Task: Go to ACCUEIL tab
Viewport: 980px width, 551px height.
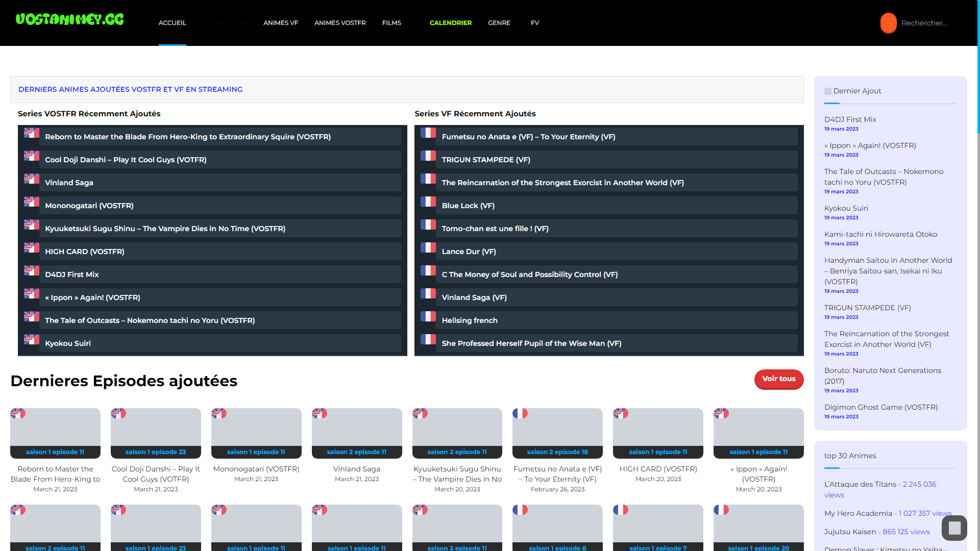Action: coord(173,23)
